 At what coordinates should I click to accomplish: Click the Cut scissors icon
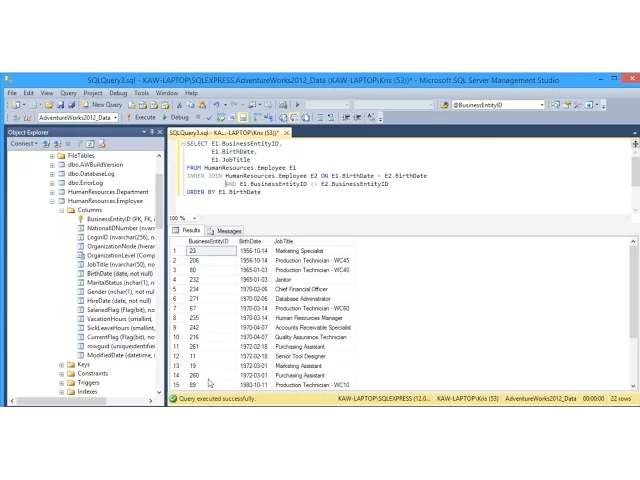pyautogui.click(x=179, y=105)
